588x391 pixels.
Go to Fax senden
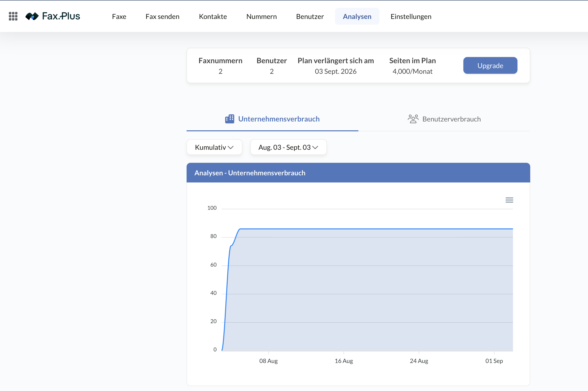(x=162, y=16)
